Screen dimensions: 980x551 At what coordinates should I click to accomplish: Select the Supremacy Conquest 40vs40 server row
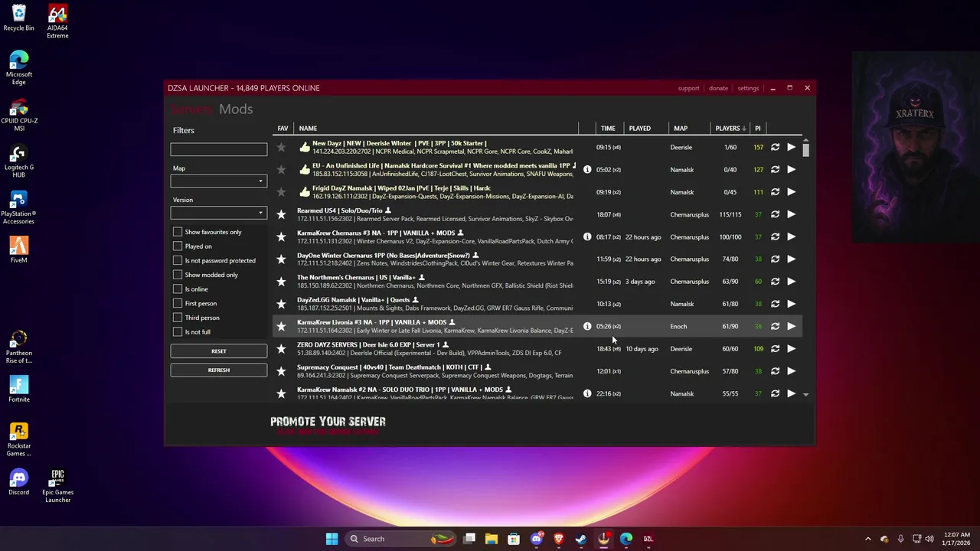click(536, 371)
